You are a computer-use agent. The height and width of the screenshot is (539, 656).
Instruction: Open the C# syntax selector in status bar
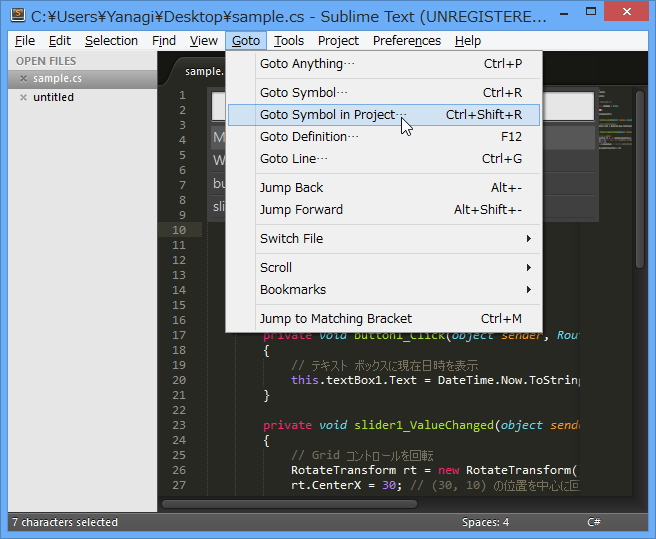(594, 522)
